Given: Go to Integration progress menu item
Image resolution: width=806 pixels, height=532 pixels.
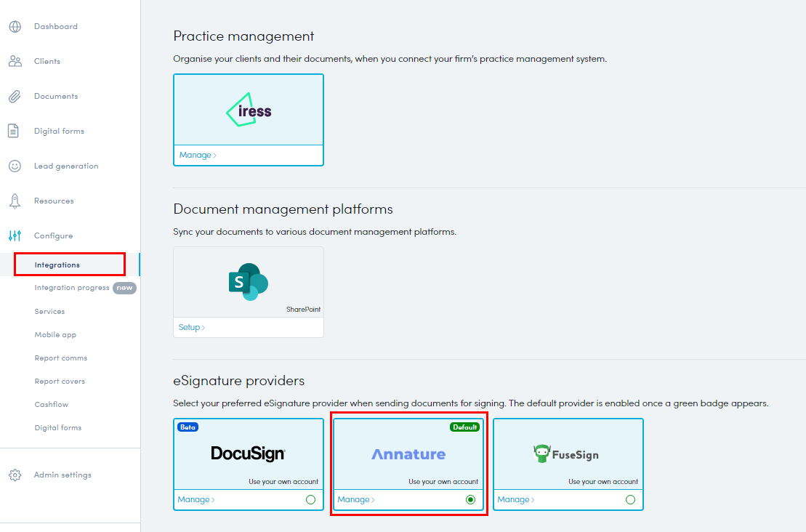Looking at the screenshot, I should (71, 288).
